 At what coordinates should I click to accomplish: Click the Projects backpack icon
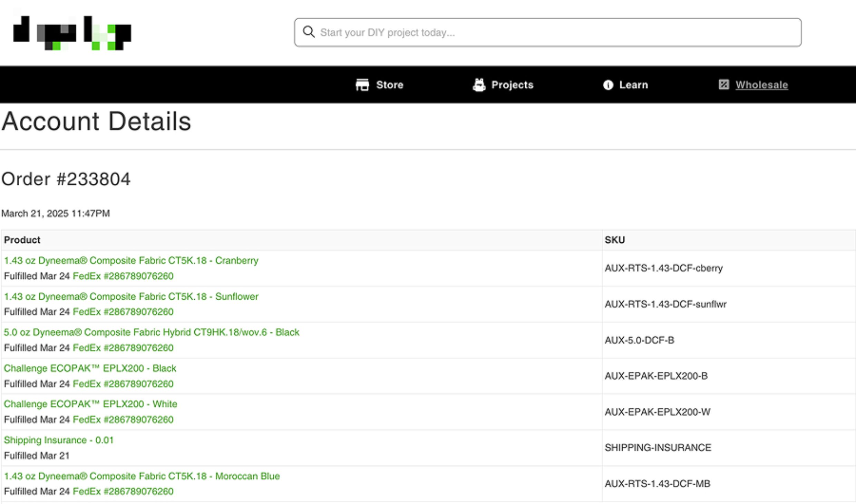click(479, 85)
